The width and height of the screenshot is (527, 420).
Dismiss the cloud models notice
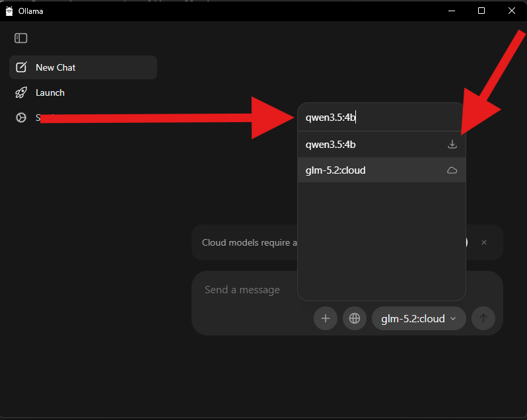(x=484, y=242)
